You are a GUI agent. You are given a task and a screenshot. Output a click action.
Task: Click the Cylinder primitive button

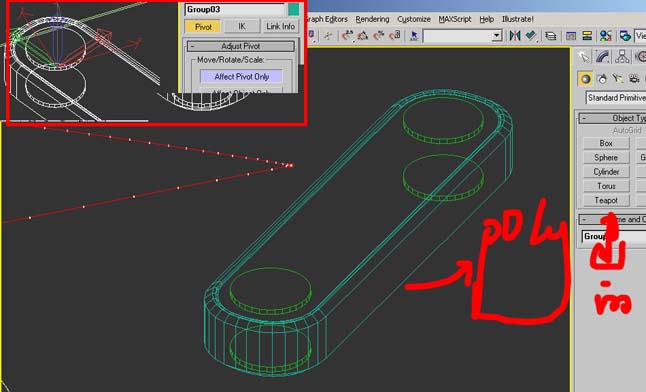point(606,171)
